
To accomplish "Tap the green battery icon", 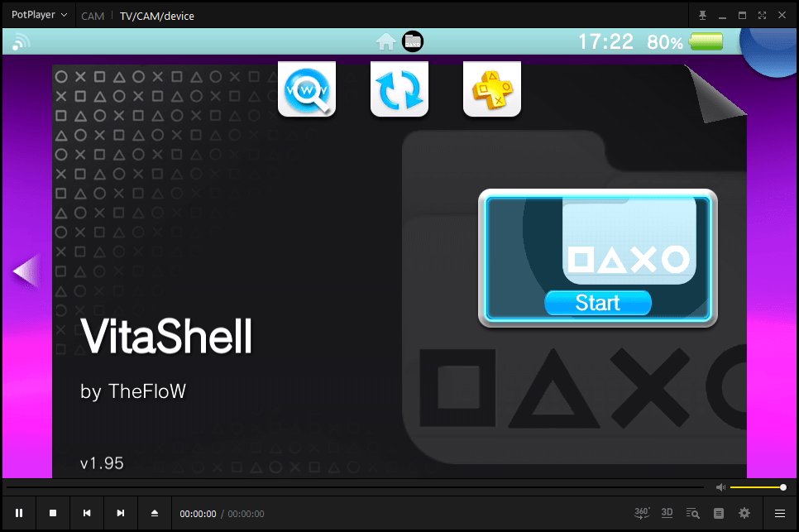I will [x=706, y=41].
